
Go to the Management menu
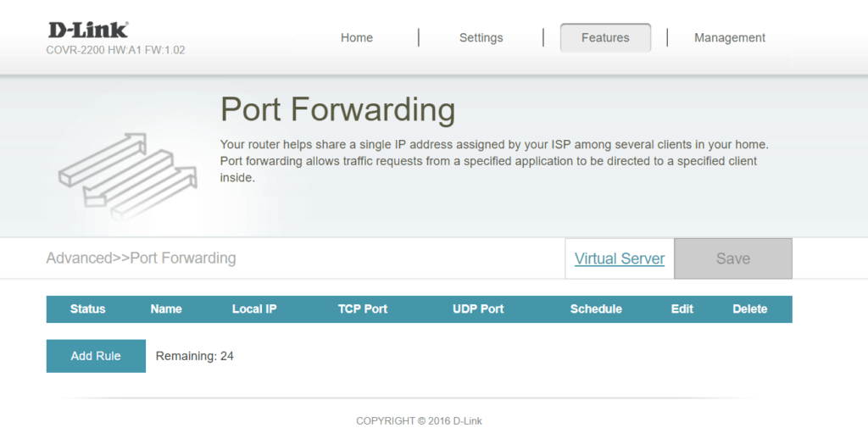(729, 37)
